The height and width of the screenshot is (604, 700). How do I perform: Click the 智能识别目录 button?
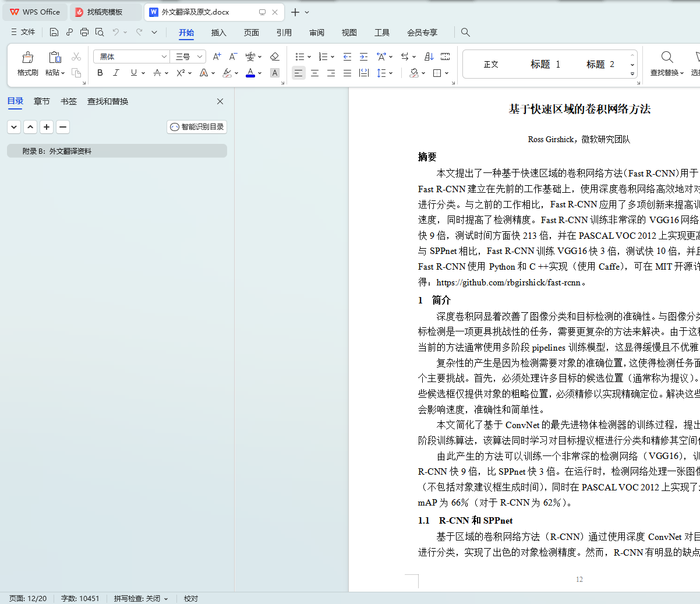[197, 127]
